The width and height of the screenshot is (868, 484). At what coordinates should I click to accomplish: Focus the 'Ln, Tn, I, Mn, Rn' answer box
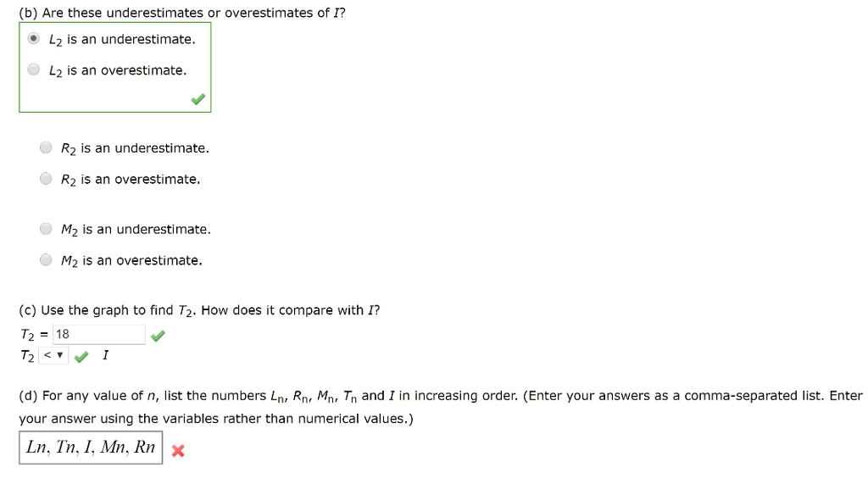[x=91, y=448]
